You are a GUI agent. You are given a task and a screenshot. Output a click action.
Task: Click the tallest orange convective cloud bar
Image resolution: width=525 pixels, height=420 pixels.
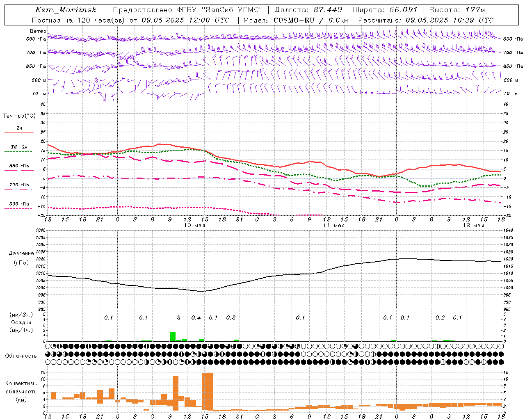pos(208,392)
